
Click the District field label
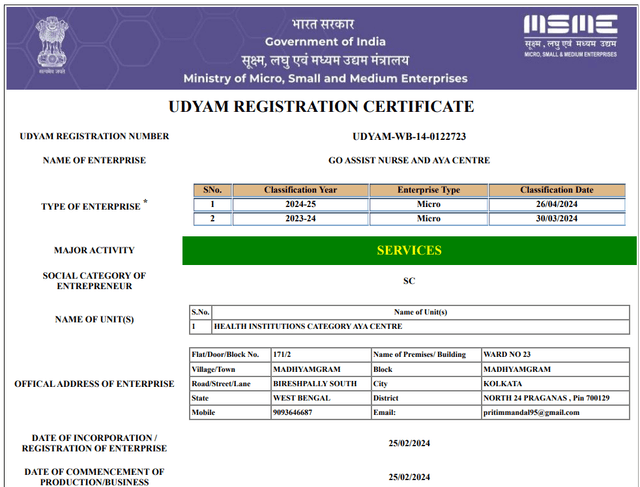point(386,398)
